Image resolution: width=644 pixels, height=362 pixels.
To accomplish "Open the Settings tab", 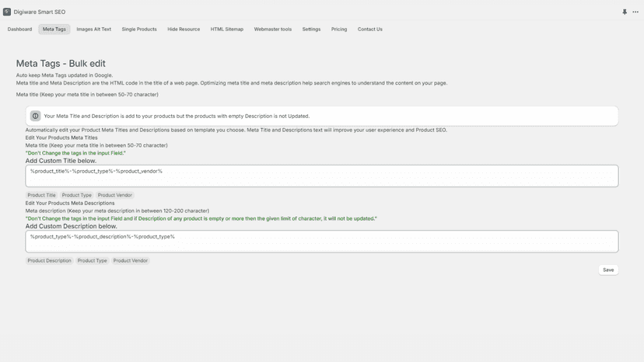I will (x=311, y=30).
